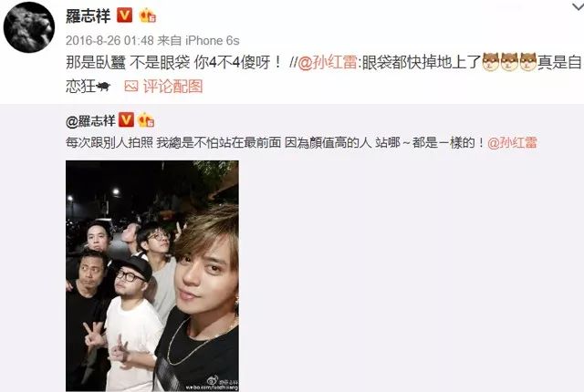
Task: Click the picture icon beside 评论配图
Action: 131,87
